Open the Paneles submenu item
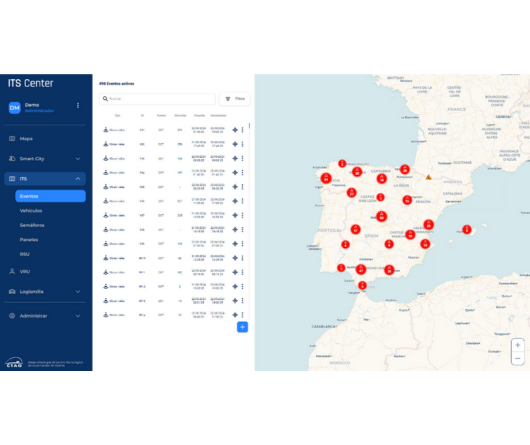 pos(29,240)
